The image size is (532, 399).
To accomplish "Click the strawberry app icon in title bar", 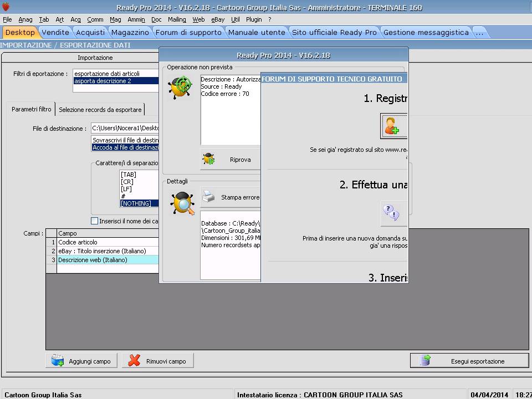I will pyautogui.click(x=6, y=7).
